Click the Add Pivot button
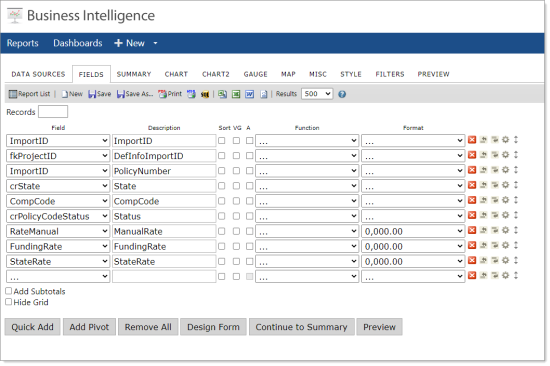This screenshot has height=366, width=550. pos(89,327)
